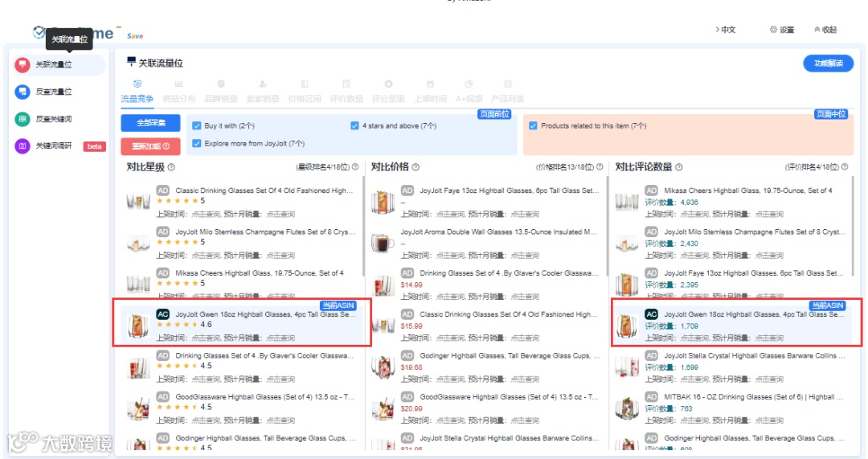Click the $14.99 price value
The image size is (868, 459).
(x=411, y=285)
